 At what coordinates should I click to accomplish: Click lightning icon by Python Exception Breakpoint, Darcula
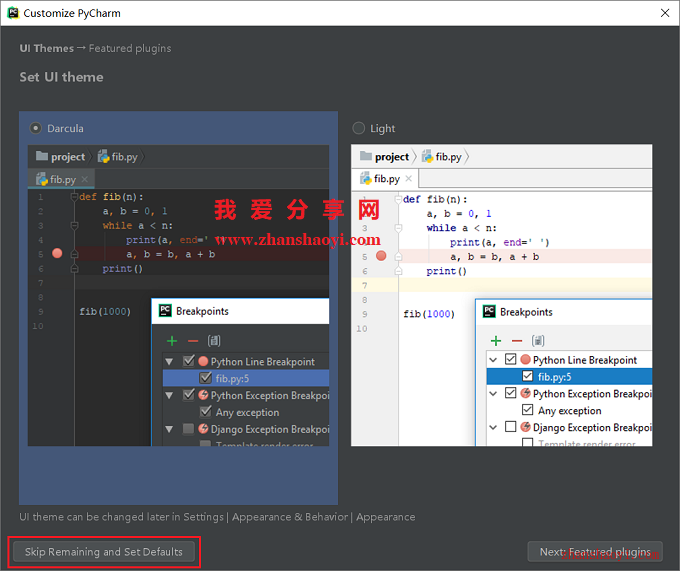coord(203,395)
